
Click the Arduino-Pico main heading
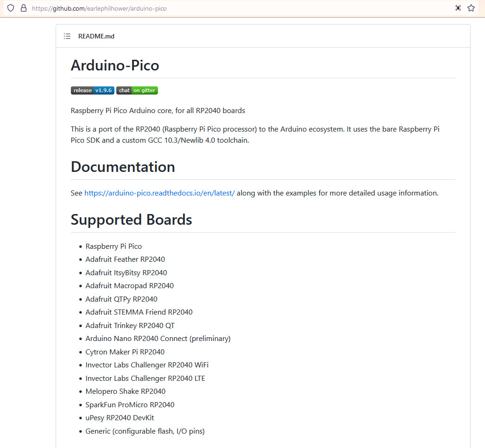(115, 65)
